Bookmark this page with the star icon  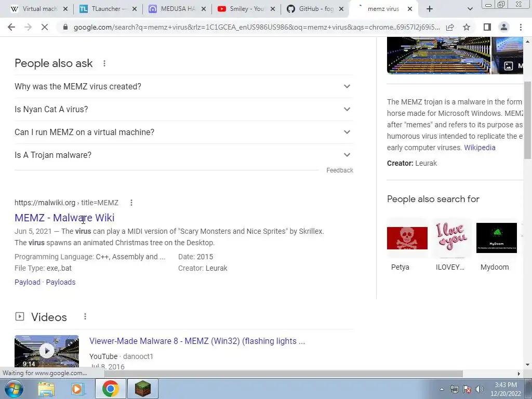click(467, 27)
